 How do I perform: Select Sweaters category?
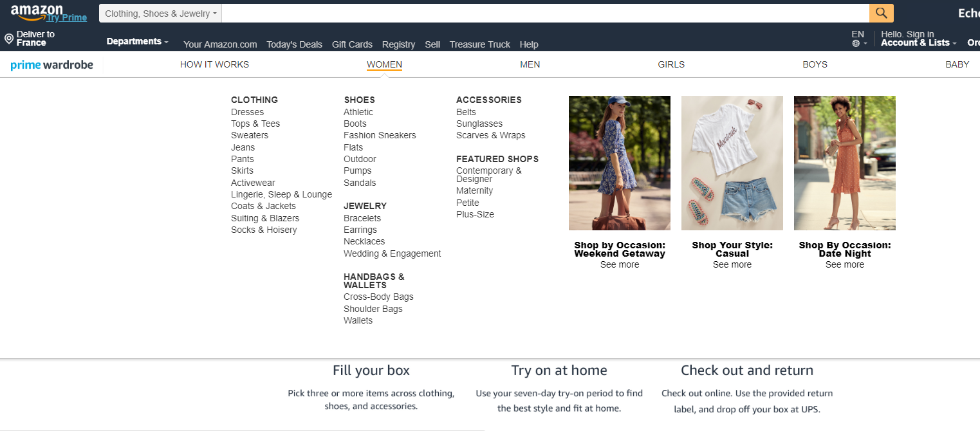[250, 135]
